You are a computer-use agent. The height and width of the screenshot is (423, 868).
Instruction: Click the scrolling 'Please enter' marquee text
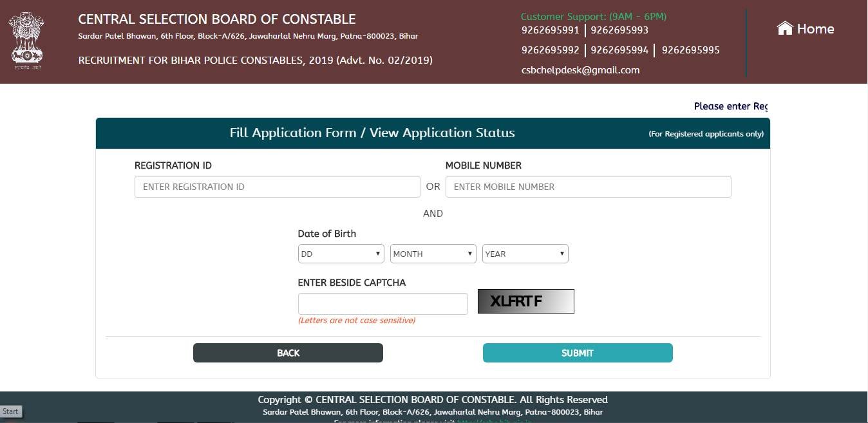[730, 106]
